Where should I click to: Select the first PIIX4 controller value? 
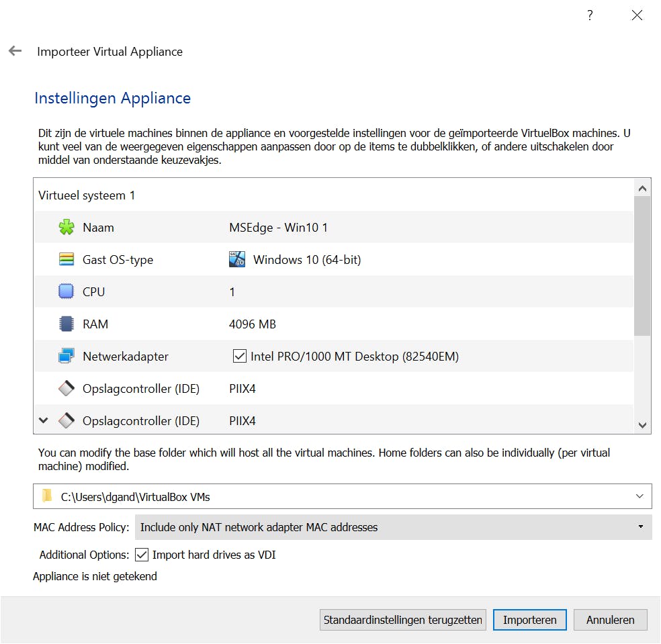pyautogui.click(x=242, y=389)
